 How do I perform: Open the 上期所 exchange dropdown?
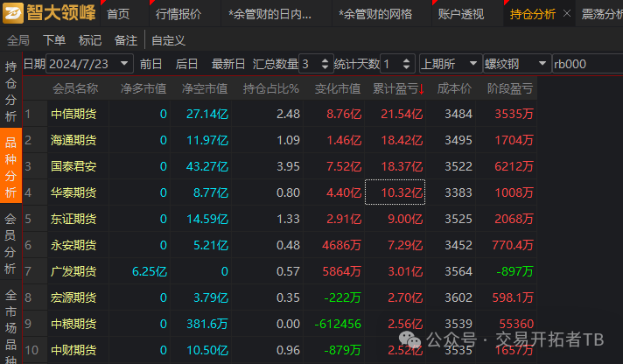coord(451,64)
